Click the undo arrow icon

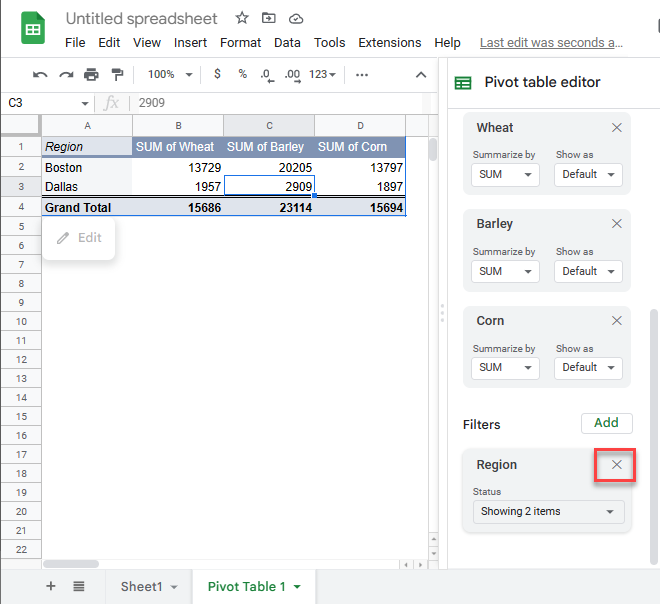click(x=40, y=75)
